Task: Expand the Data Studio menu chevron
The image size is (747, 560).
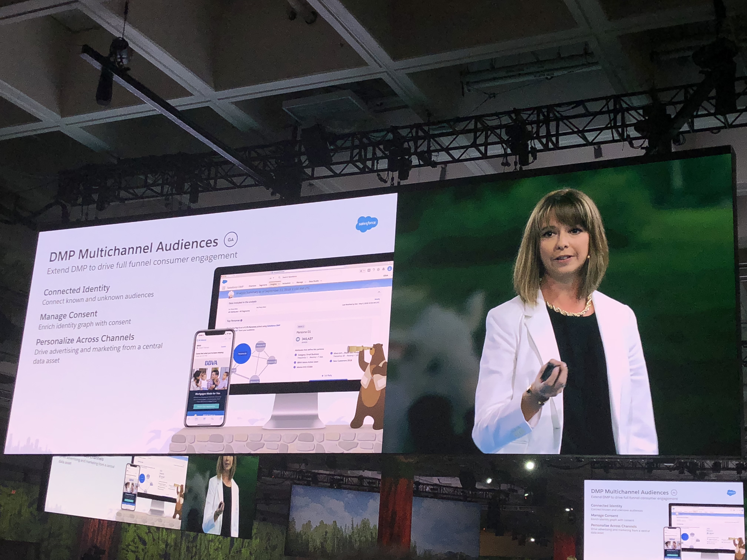Action: [x=321, y=281]
